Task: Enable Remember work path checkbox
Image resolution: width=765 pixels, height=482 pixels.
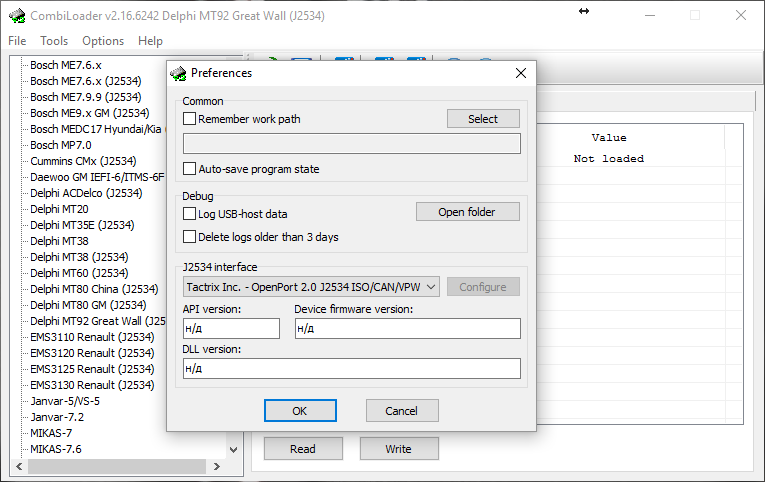Action: 190,119
